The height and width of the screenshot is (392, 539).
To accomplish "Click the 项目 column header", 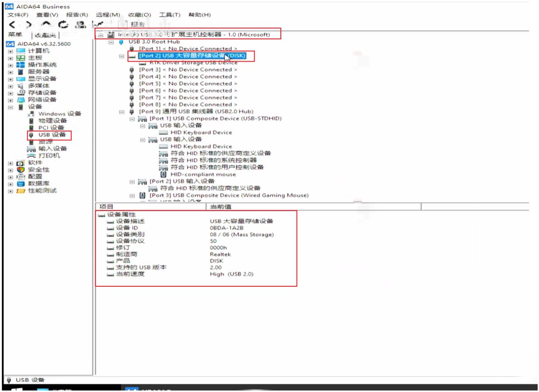I will pos(151,207).
